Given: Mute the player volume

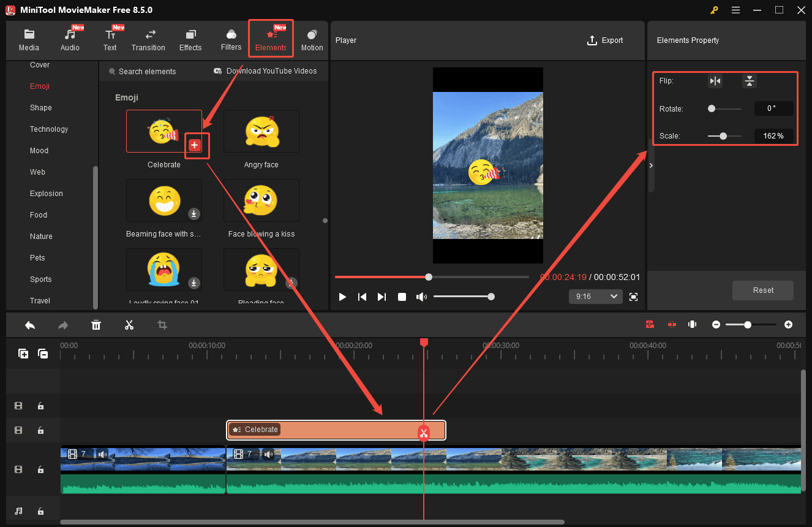Looking at the screenshot, I should pyautogui.click(x=421, y=297).
